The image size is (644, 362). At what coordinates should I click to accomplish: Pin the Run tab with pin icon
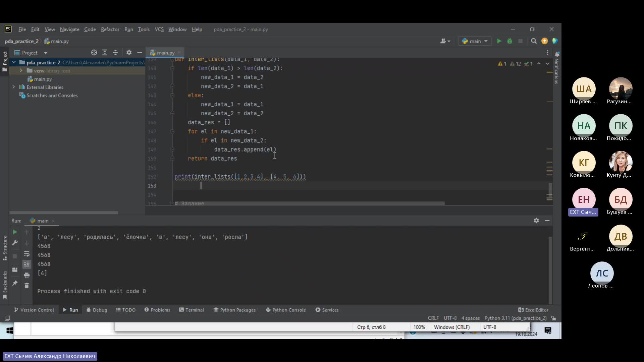[x=15, y=283]
